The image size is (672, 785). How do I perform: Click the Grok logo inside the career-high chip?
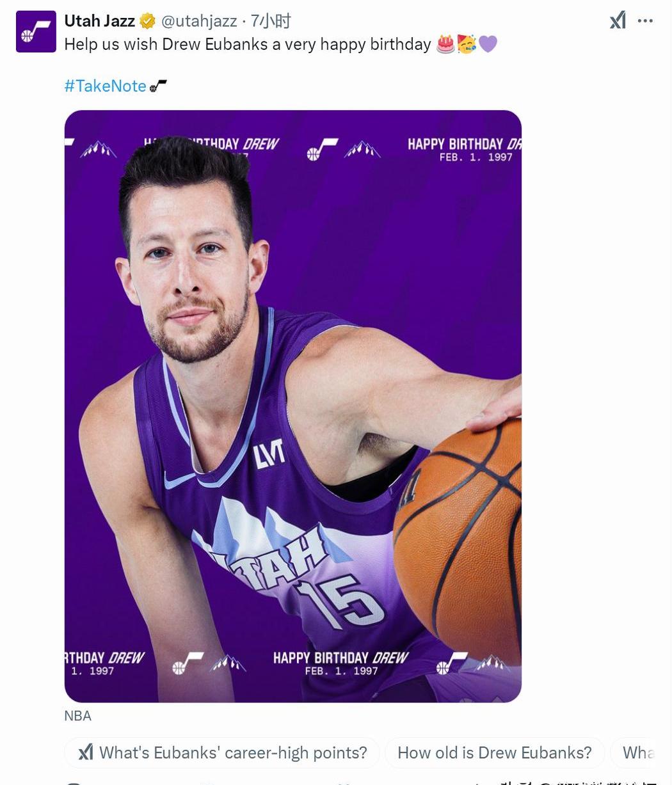pos(86,753)
